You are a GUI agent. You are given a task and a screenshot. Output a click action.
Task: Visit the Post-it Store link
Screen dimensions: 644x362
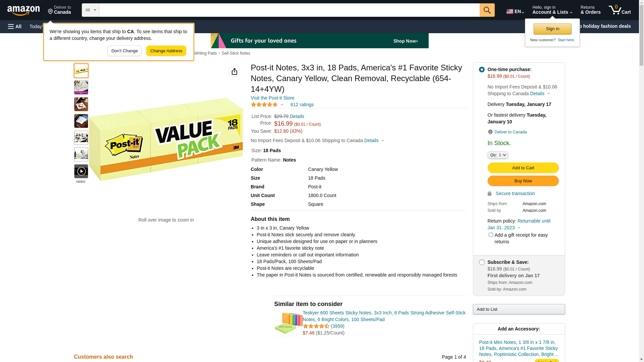[x=272, y=98]
